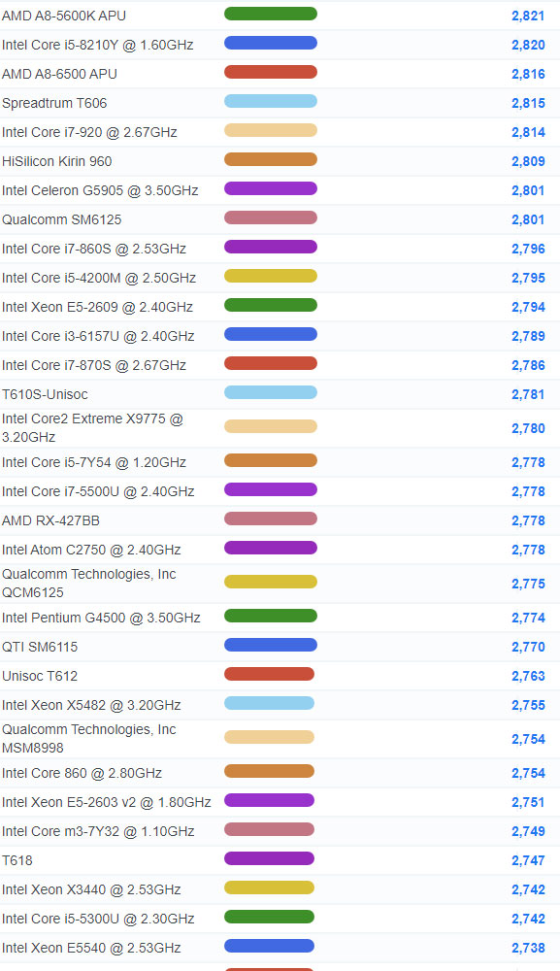This screenshot has height=971, width=560.
Task: Click score 2,815 in Spreadtrum T606 row
Action: tap(528, 103)
